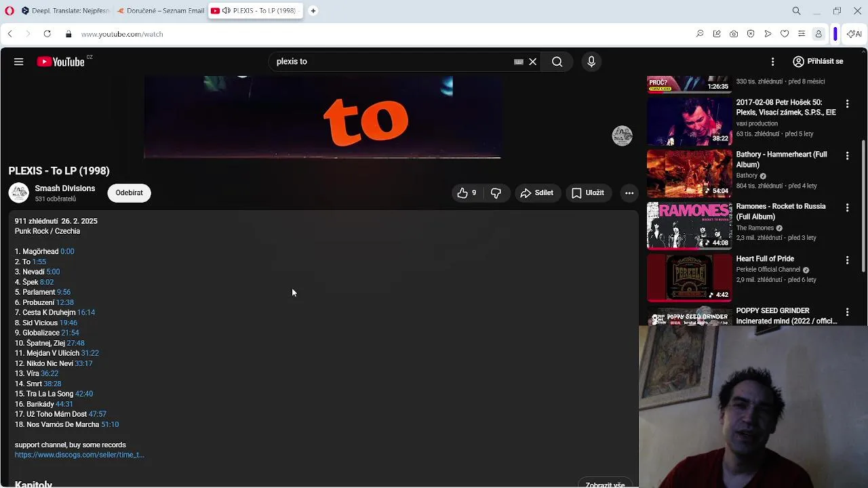
Task: Open Opera snapshot camera tool
Action: tap(734, 34)
